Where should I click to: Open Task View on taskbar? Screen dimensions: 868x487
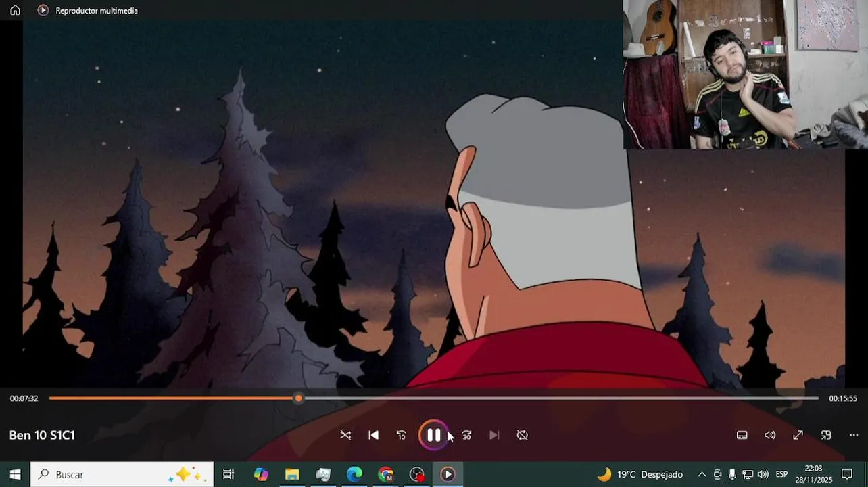228,474
